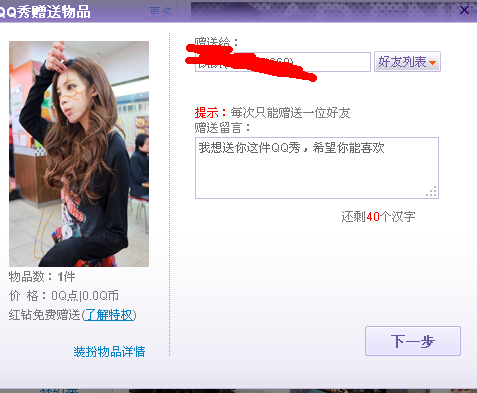Click the text 还剩40个汉字
The height and width of the screenshot is (393, 477).
[378, 217]
